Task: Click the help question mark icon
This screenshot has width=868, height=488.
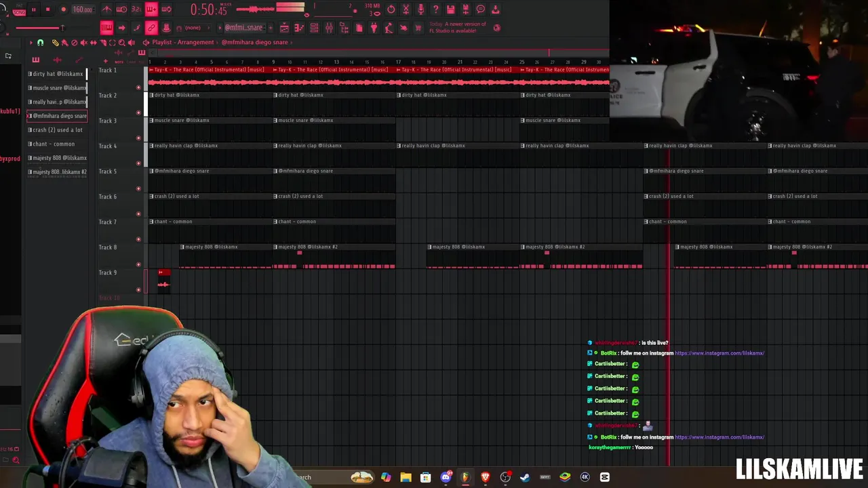Action: click(x=435, y=9)
